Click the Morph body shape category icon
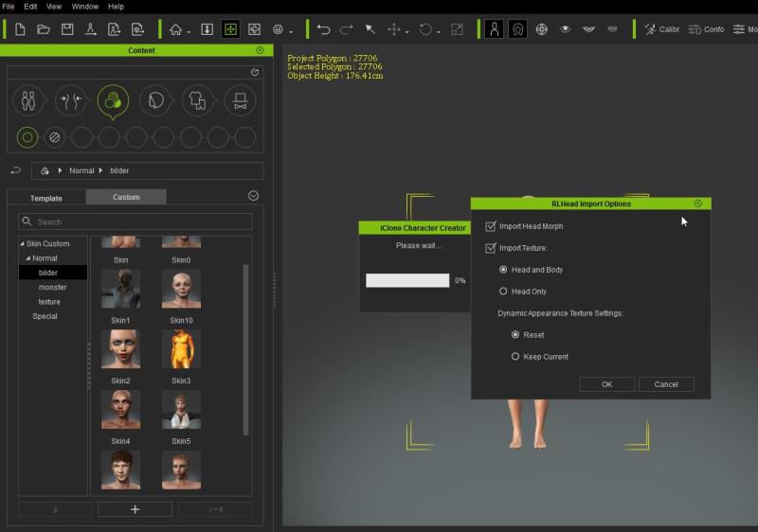 pos(70,99)
